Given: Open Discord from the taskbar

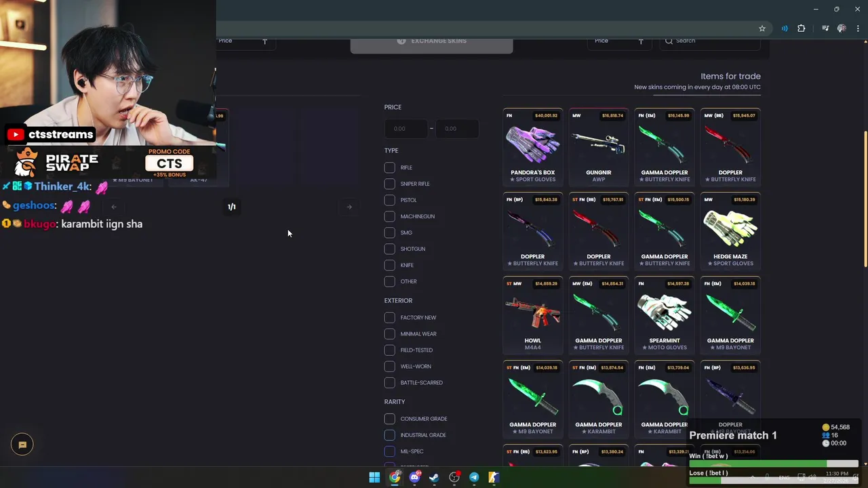Looking at the screenshot, I should click(x=414, y=477).
